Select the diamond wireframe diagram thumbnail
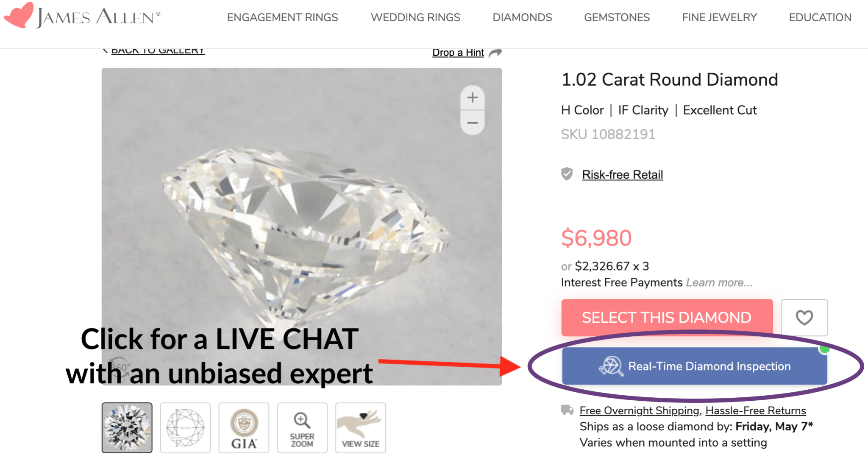The width and height of the screenshot is (868, 466). click(185, 427)
